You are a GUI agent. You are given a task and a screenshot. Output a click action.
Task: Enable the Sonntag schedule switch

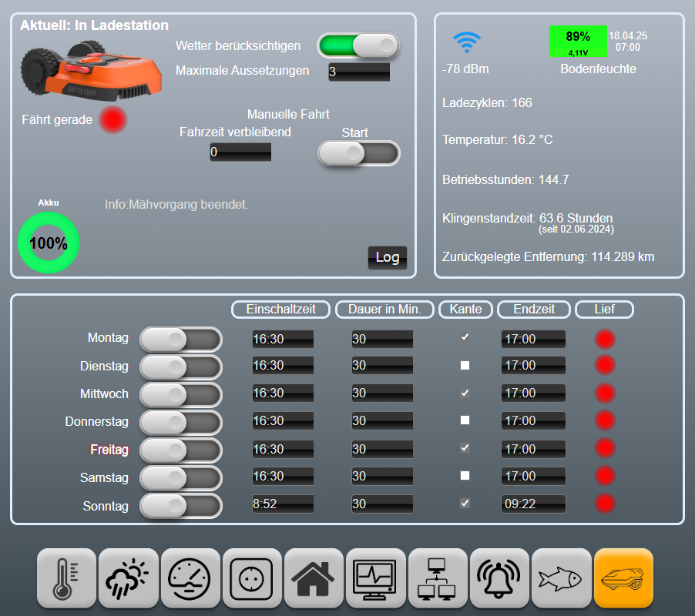pos(181,506)
